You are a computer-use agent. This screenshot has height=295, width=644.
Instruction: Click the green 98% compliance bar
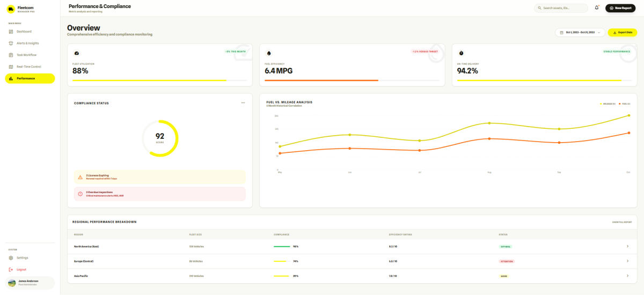tap(282, 247)
